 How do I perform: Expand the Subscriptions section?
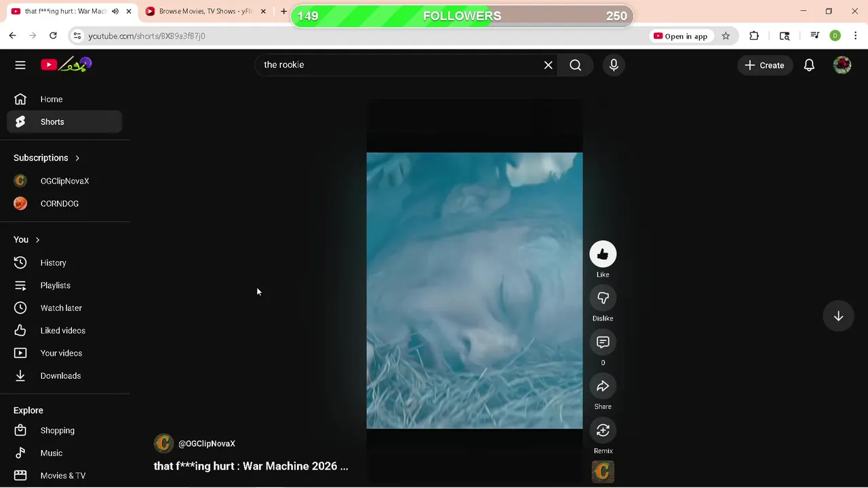(47, 158)
